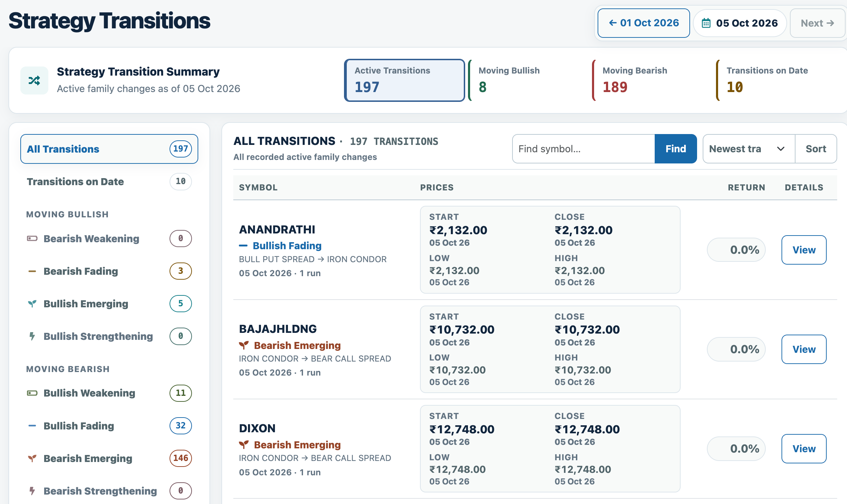Open the 05 Oct 2026 date picker

click(x=740, y=23)
